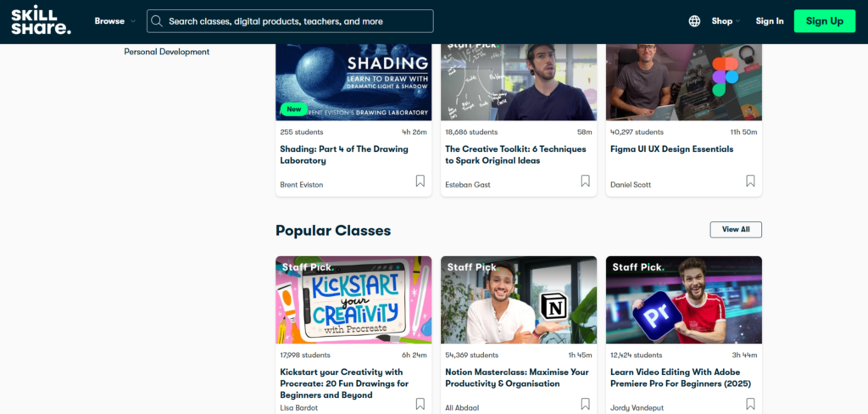
Task: Click the '255 students' text
Action: point(302,131)
